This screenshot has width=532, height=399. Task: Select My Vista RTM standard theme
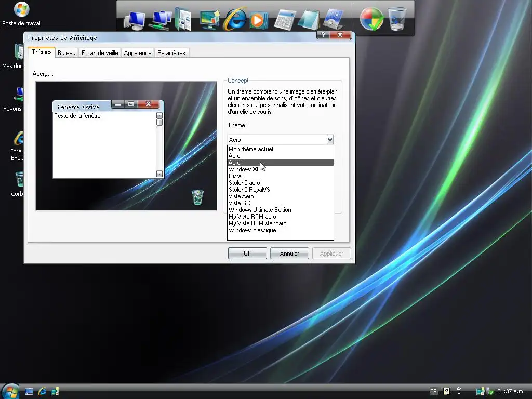[x=280, y=223]
